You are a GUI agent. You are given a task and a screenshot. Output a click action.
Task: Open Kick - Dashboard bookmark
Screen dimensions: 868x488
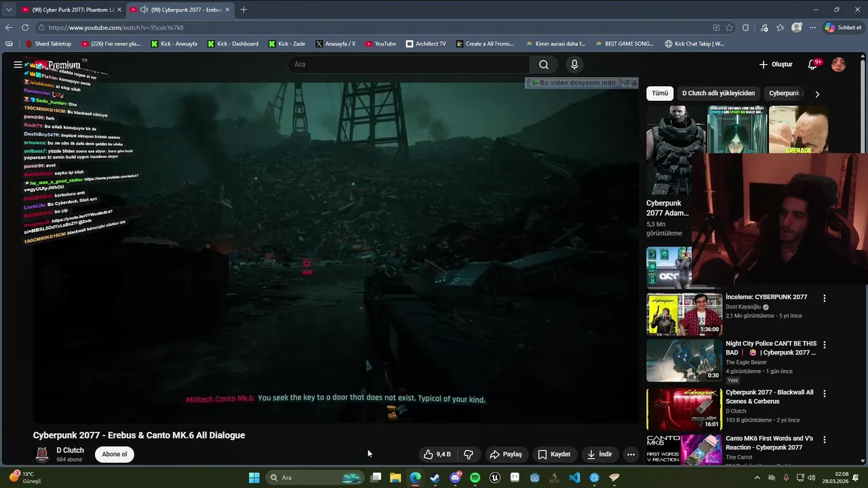point(233,43)
